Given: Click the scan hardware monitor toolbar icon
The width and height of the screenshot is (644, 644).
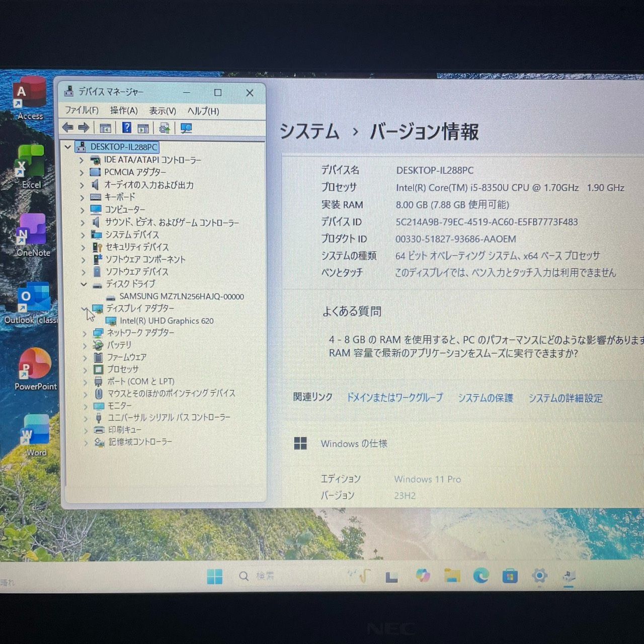Looking at the screenshot, I should tap(186, 128).
